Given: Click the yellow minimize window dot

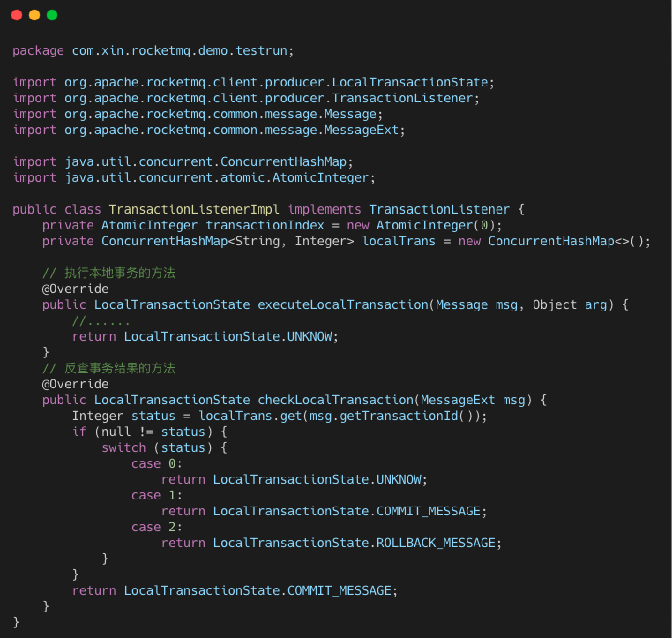Looking at the screenshot, I should click(34, 15).
